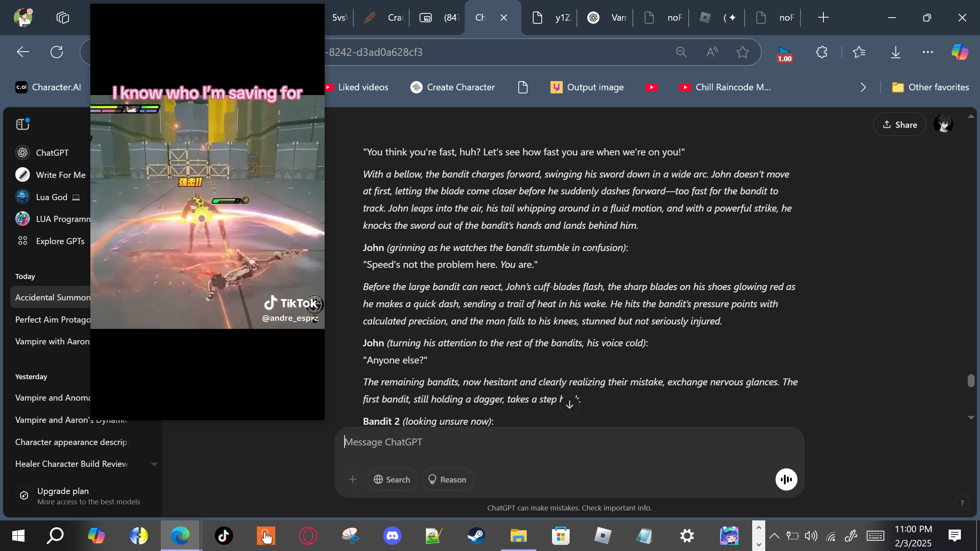The image size is (980, 551).
Task: Open the volume speaker icon in system tray
Action: (x=811, y=536)
